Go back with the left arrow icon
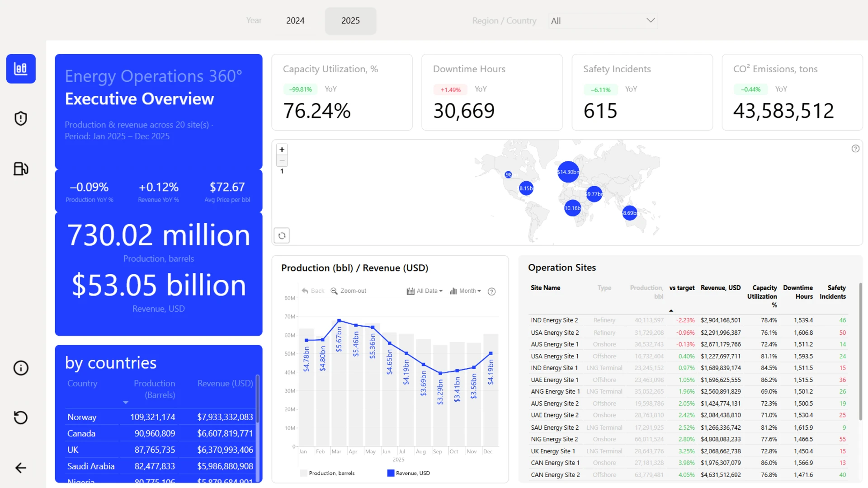The height and width of the screenshot is (488, 868). (21, 468)
